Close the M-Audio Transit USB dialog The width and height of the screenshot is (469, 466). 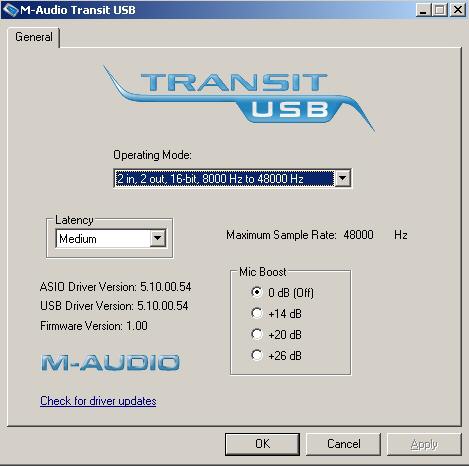click(x=458, y=10)
